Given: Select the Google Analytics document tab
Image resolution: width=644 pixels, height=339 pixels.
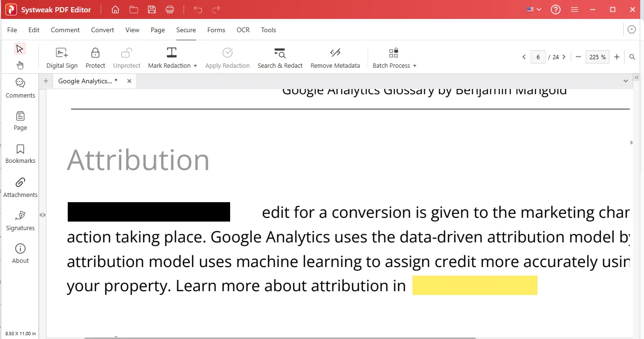Looking at the screenshot, I should coord(88,81).
